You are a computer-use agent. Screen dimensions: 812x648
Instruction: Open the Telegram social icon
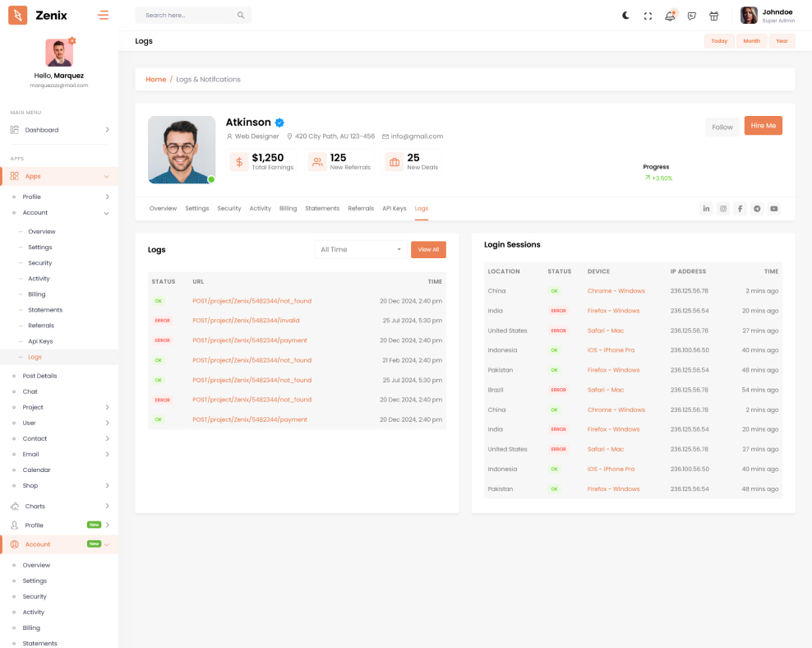tap(757, 209)
